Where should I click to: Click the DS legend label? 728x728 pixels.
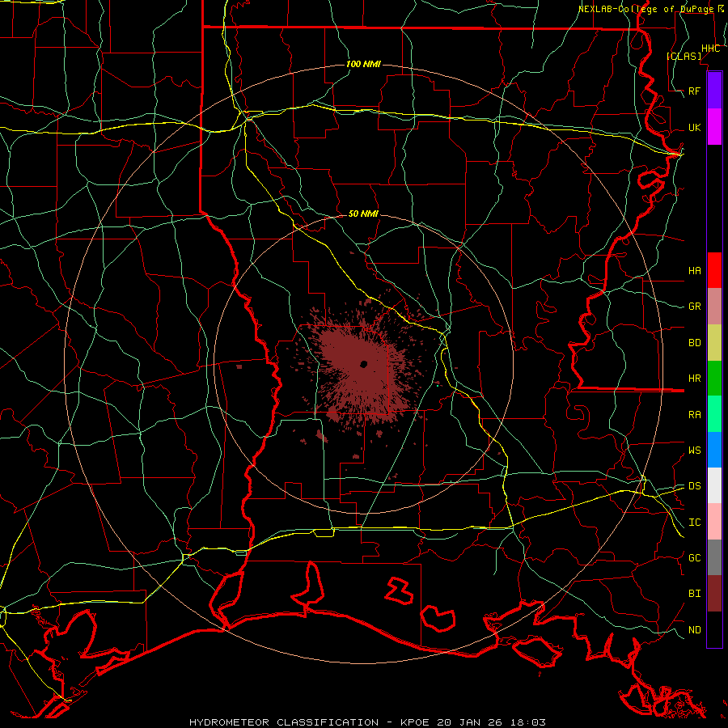(x=694, y=486)
